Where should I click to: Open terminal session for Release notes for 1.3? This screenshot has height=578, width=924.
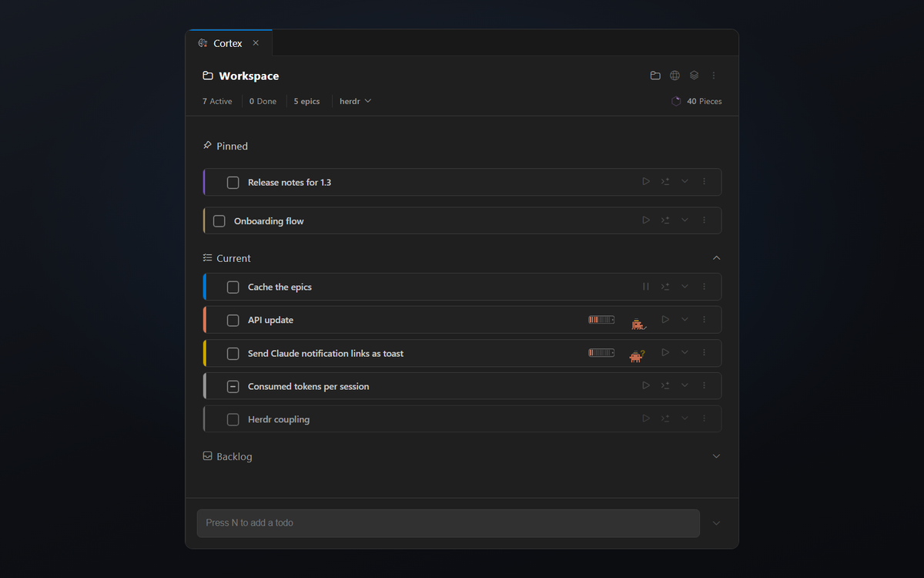(x=665, y=182)
